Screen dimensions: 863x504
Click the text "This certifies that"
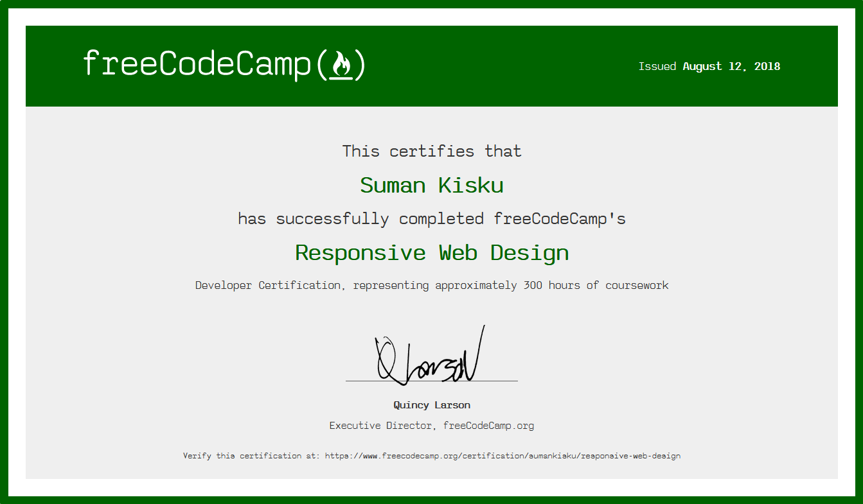coord(432,152)
